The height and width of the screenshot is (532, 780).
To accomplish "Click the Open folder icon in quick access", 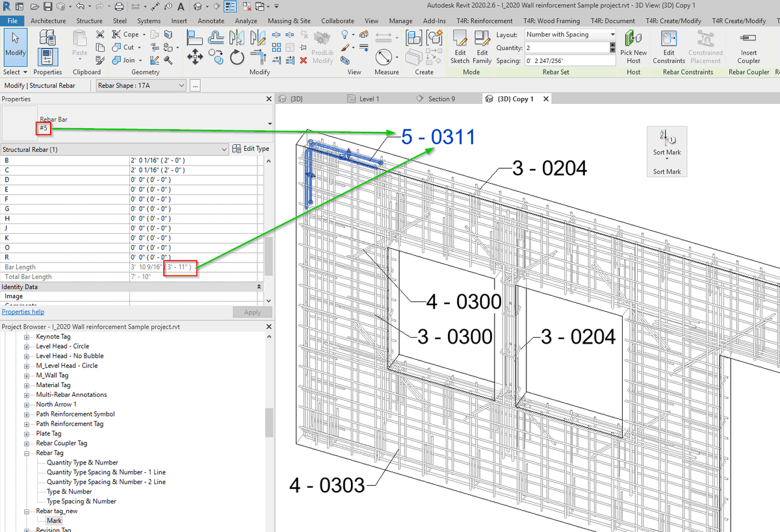I will coord(34,6).
